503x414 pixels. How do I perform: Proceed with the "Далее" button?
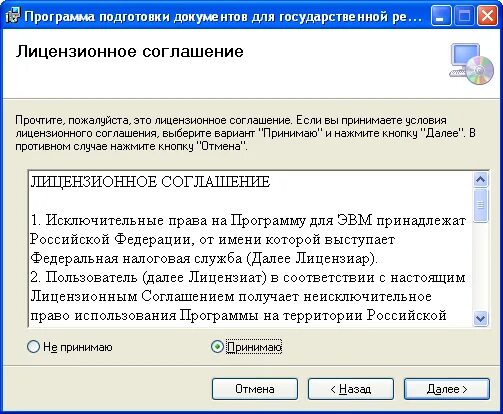[447, 389]
